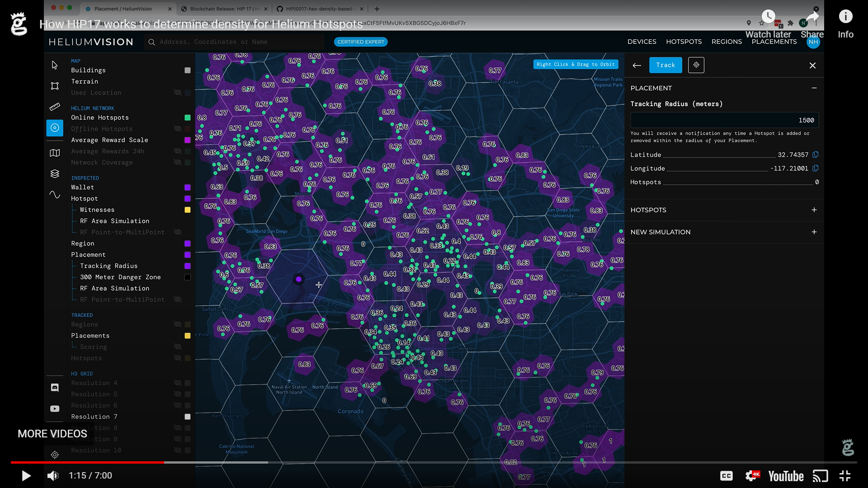The height and width of the screenshot is (488, 868).
Task: Share the video
Action: click(x=812, y=24)
